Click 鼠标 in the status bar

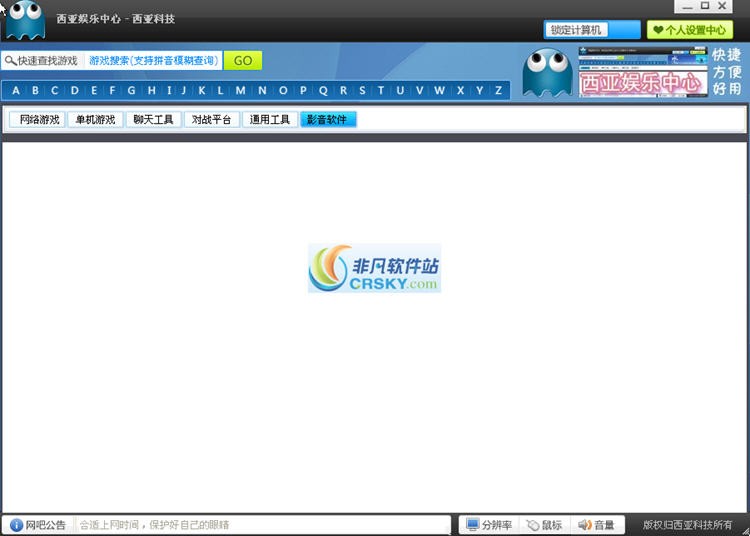(544, 525)
